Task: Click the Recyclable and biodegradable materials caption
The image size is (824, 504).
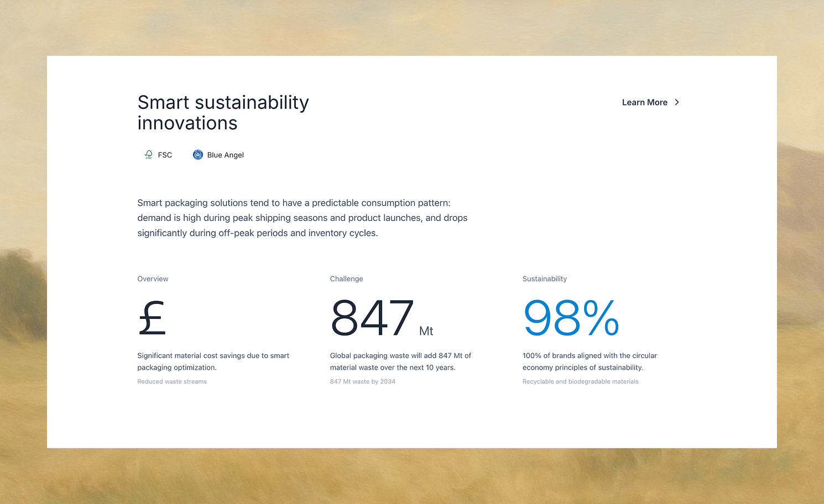Action: coord(580,381)
